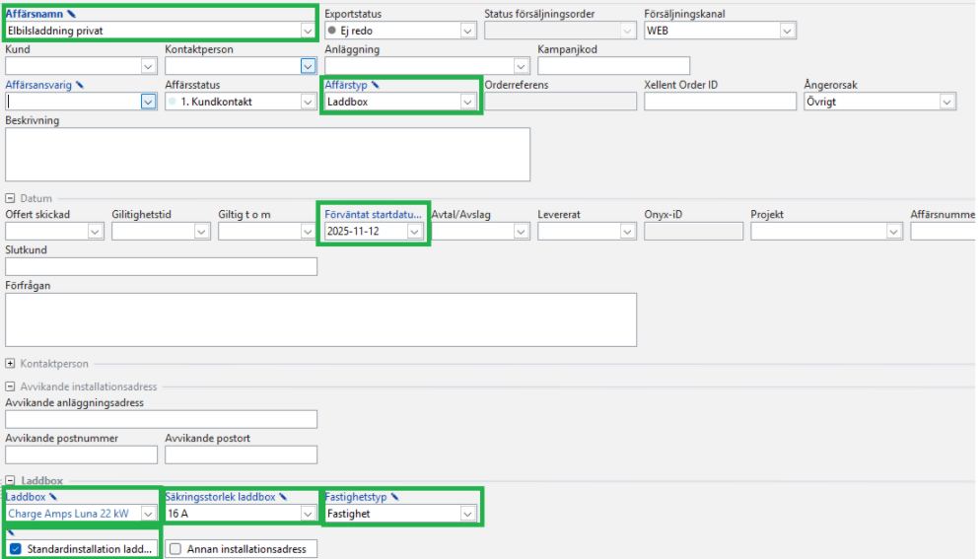Click the pencil icon next to Affärsnamn
The height and width of the screenshot is (559, 980).
pos(71,15)
